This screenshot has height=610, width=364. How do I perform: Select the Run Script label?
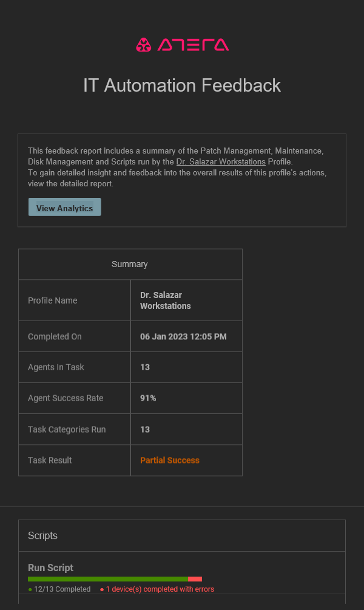(50, 568)
